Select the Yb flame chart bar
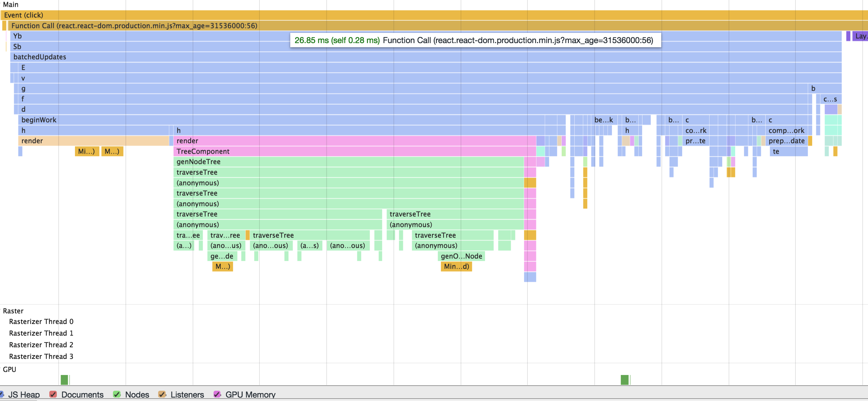Viewport: 868px width, 401px height. click(426, 36)
